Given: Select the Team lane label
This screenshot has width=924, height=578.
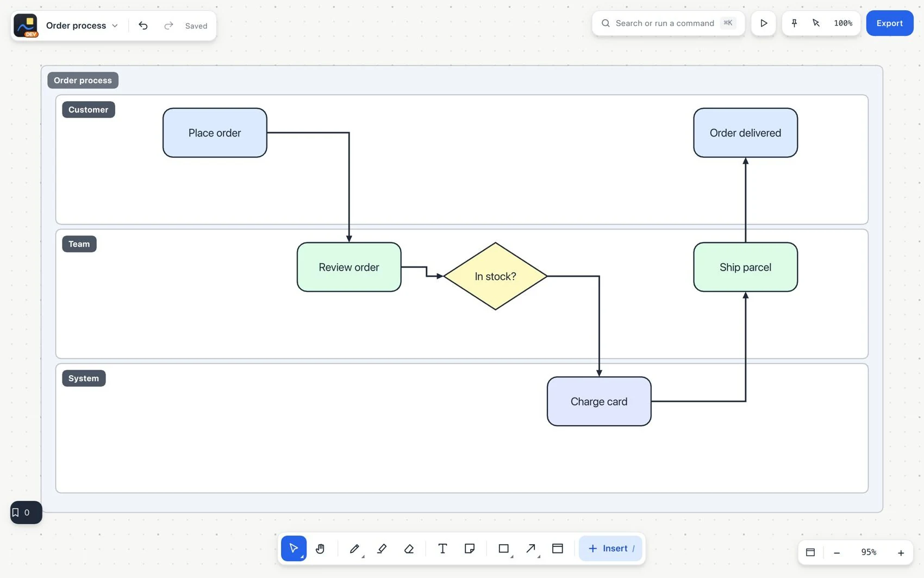Looking at the screenshot, I should [79, 244].
